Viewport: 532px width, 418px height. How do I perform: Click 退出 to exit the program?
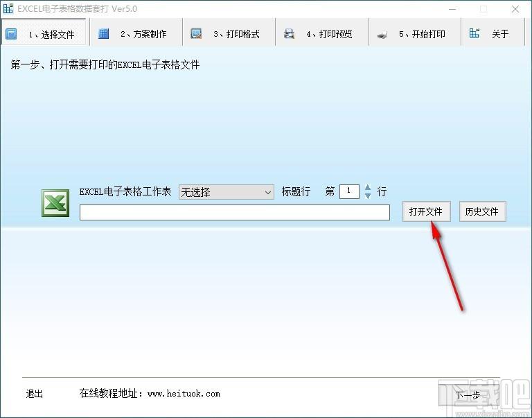click(x=34, y=394)
